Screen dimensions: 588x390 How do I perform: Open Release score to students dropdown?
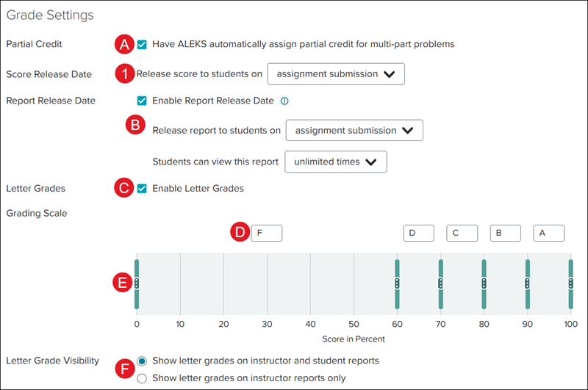coord(336,73)
